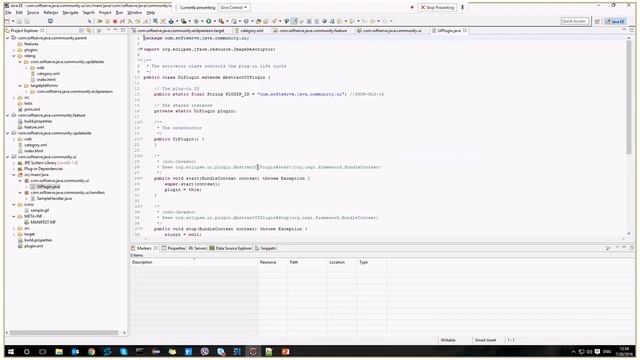Click the Stop Presenting button
The height and width of the screenshot is (360, 640).
(437, 7)
